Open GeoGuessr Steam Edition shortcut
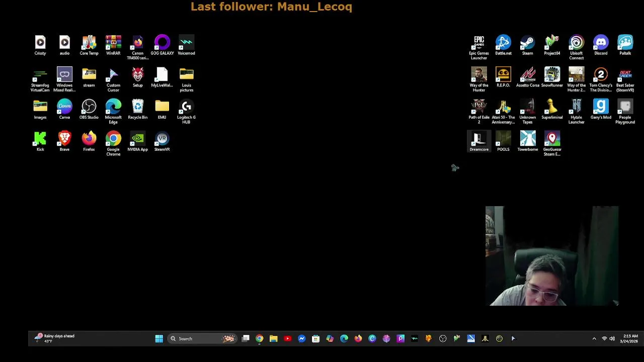 (552, 144)
